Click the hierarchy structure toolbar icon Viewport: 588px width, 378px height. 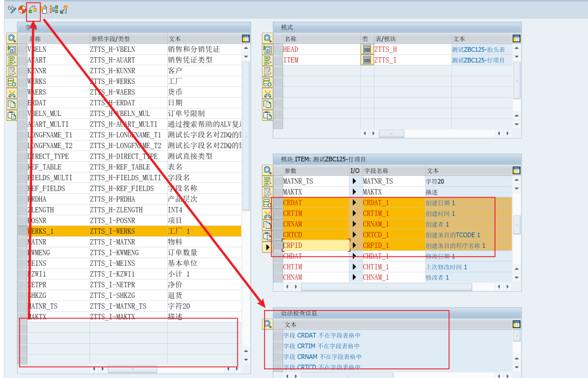pyautogui.click(x=53, y=9)
